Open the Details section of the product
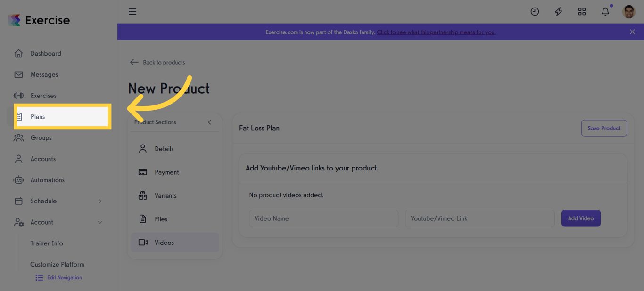The image size is (644, 291). pos(164,148)
